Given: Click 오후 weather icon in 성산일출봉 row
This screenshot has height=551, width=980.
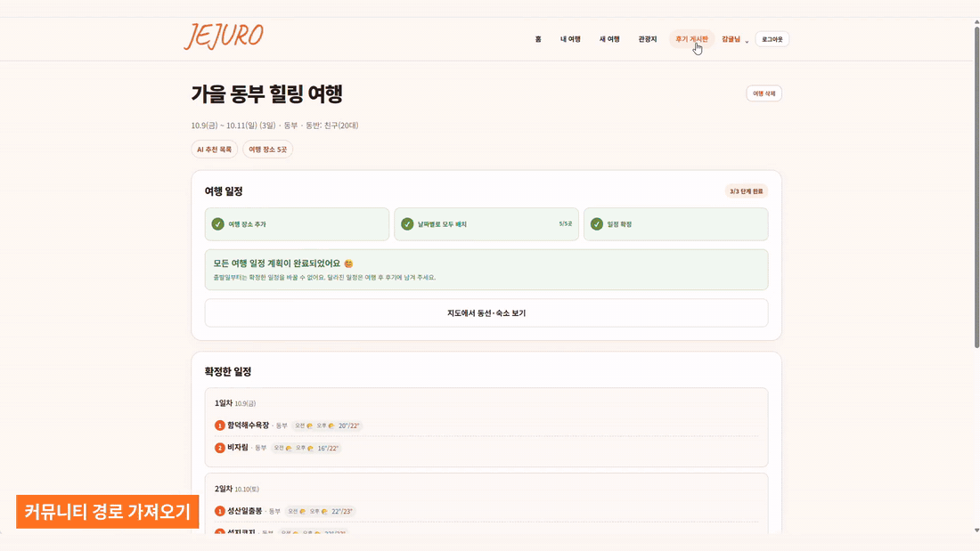Looking at the screenshot, I should 324,512.
